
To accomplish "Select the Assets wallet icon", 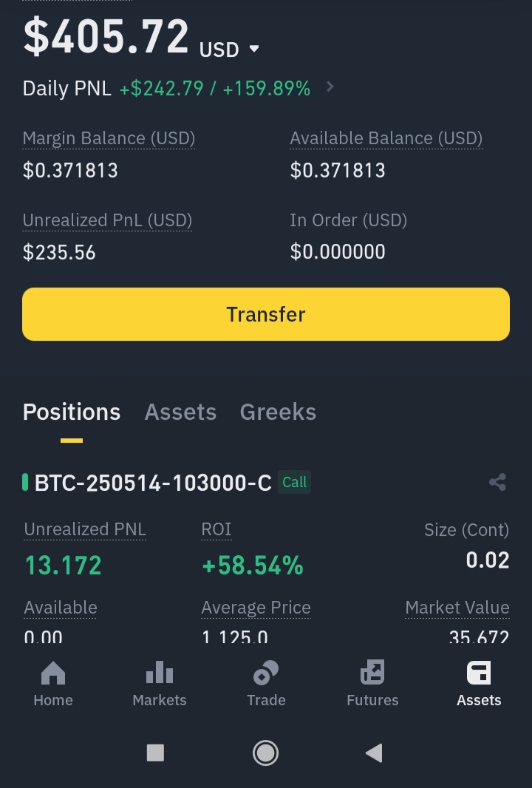I will coord(479,673).
